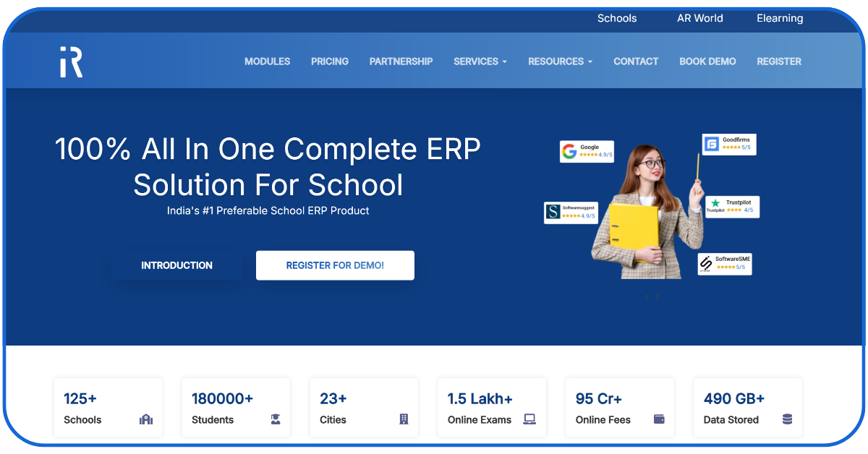Click the building icon beside Cities
This screenshot has height=454, width=868.
tap(404, 419)
